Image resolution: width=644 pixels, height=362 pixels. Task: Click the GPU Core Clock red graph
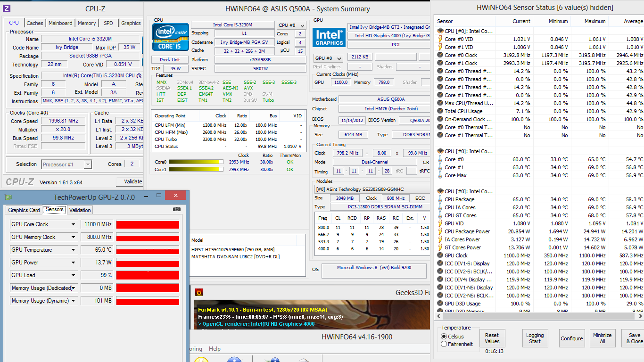click(148, 224)
